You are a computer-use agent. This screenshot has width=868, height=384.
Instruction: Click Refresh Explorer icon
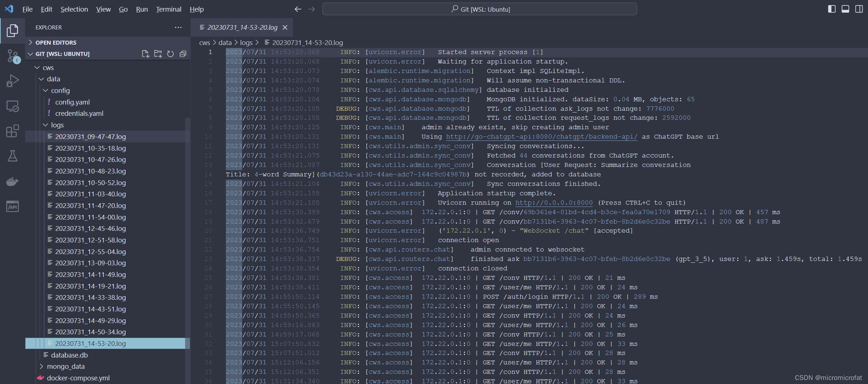click(x=170, y=54)
